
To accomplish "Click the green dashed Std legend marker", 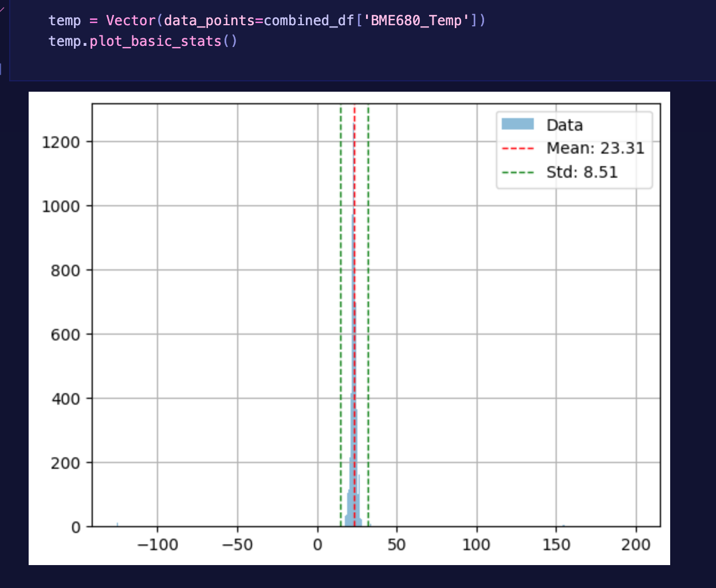I will click(x=517, y=173).
